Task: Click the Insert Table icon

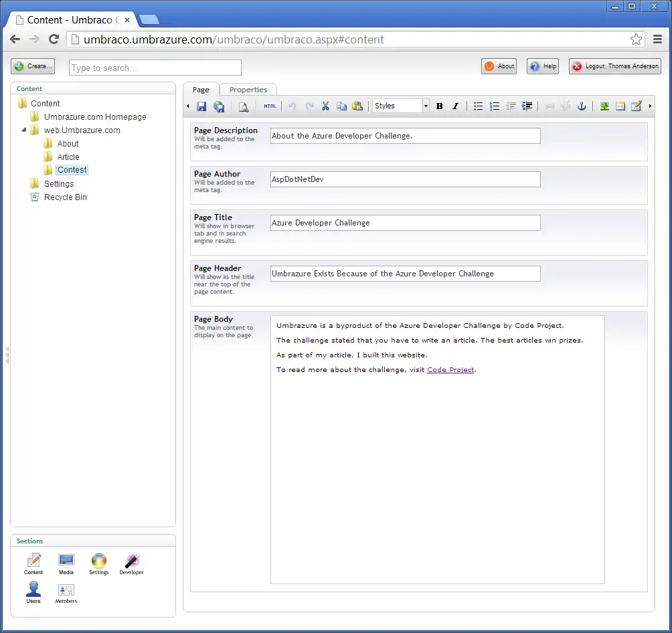Action: click(x=637, y=106)
